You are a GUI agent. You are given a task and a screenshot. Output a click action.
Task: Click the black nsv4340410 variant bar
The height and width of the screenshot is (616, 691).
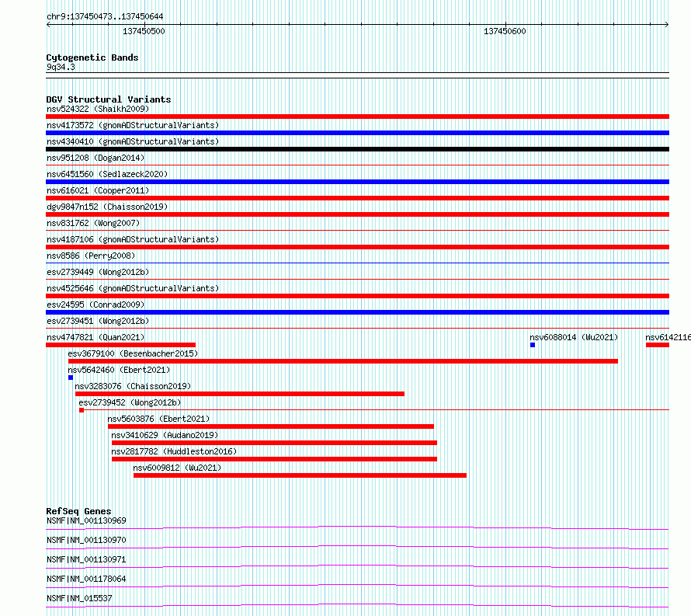tap(357, 149)
